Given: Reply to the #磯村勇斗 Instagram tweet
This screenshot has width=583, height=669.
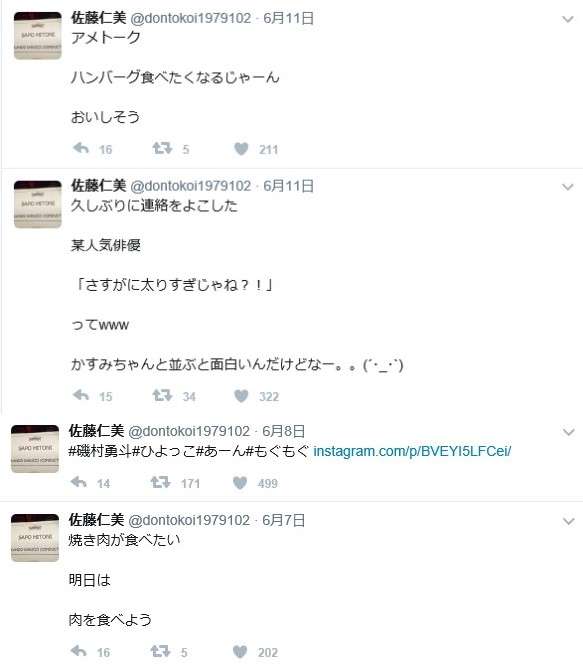Looking at the screenshot, I should coord(79,483).
